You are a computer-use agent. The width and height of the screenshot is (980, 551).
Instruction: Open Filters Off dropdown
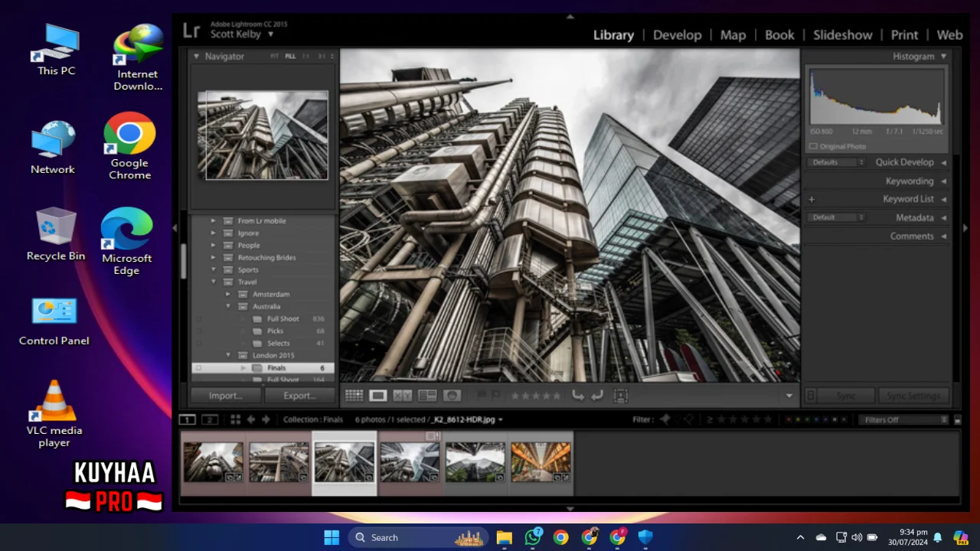(903, 419)
